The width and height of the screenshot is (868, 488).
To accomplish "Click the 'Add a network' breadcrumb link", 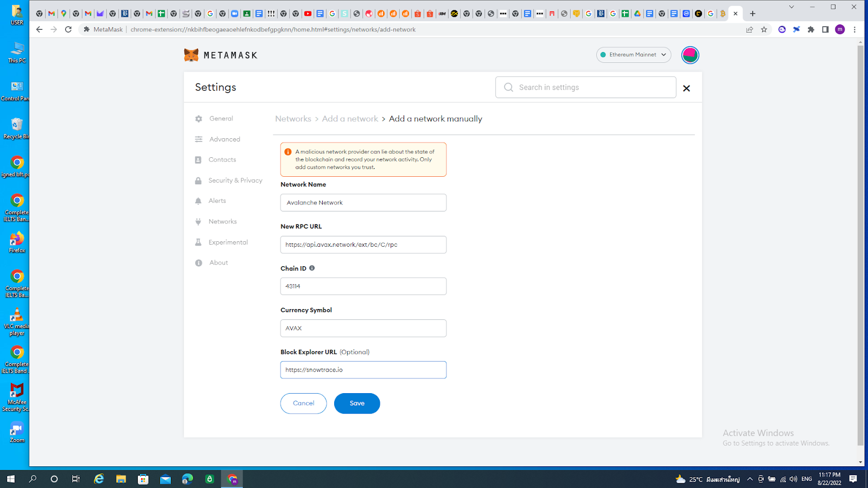I will (x=350, y=119).
